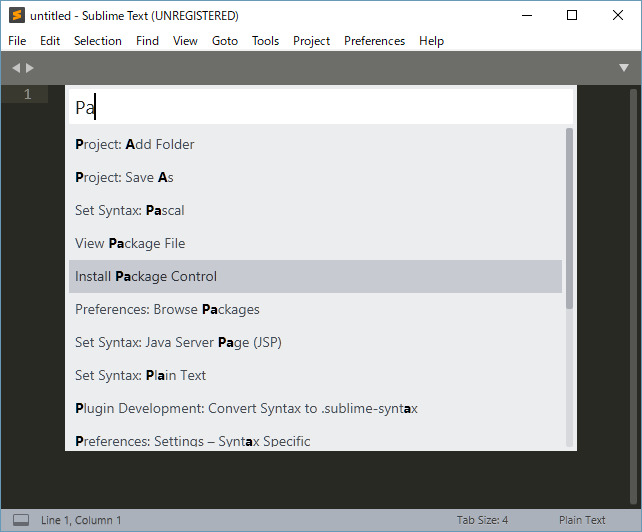Minimize the Sublime Text window
Viewport: 642px width, 532px height.
527,16
